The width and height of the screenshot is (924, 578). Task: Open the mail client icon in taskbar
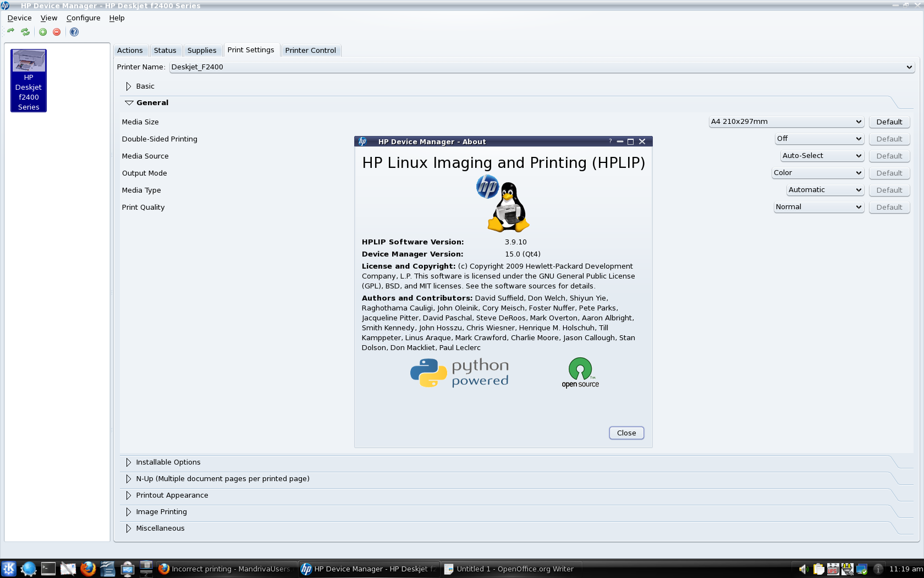click(x=68, y=569)
